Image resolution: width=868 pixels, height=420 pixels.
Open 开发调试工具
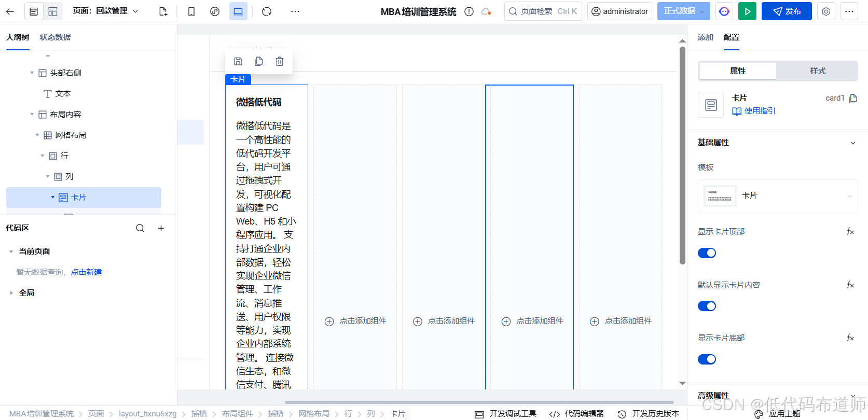(506, 414)
